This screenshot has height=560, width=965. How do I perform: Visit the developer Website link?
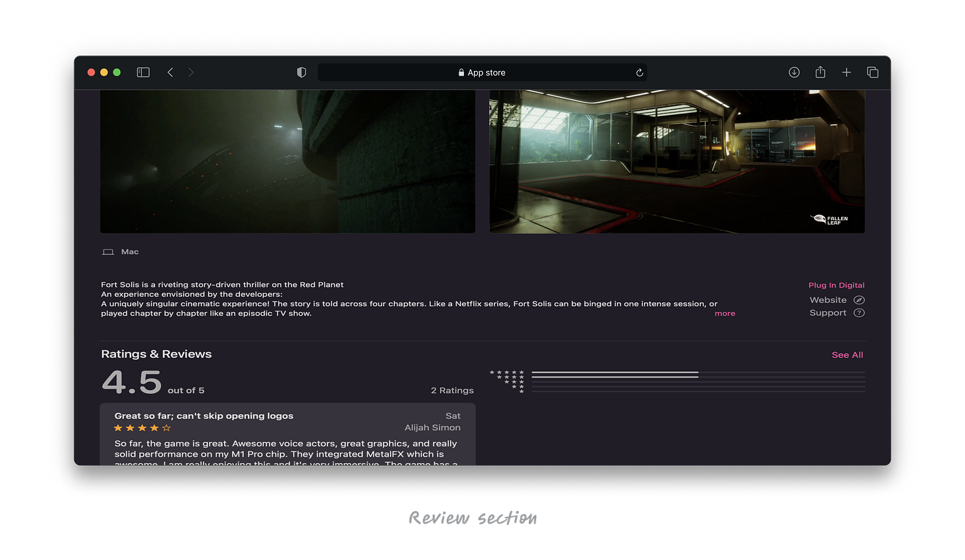pos(828,300)
